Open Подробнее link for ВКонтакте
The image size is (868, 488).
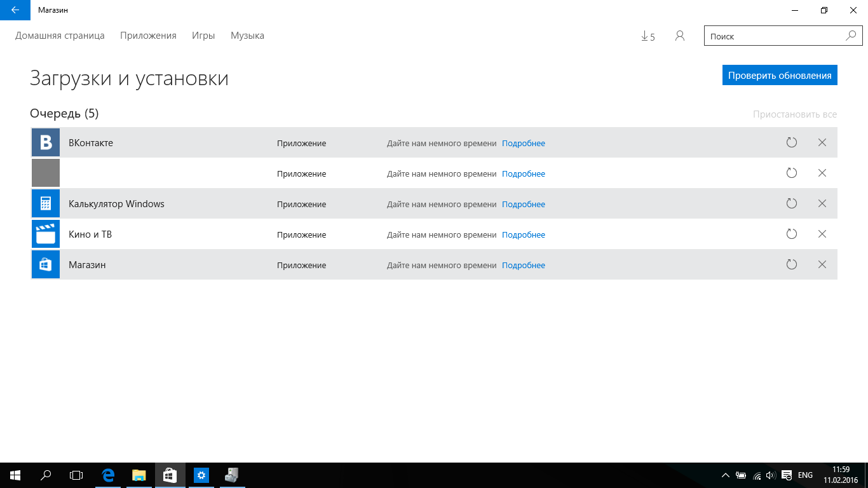524,144
